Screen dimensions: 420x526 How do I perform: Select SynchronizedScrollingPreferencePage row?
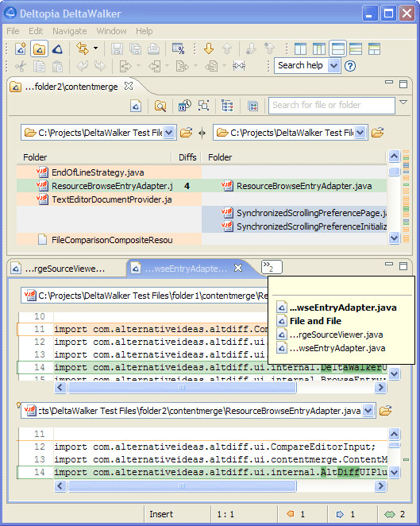tap(295, 213)
